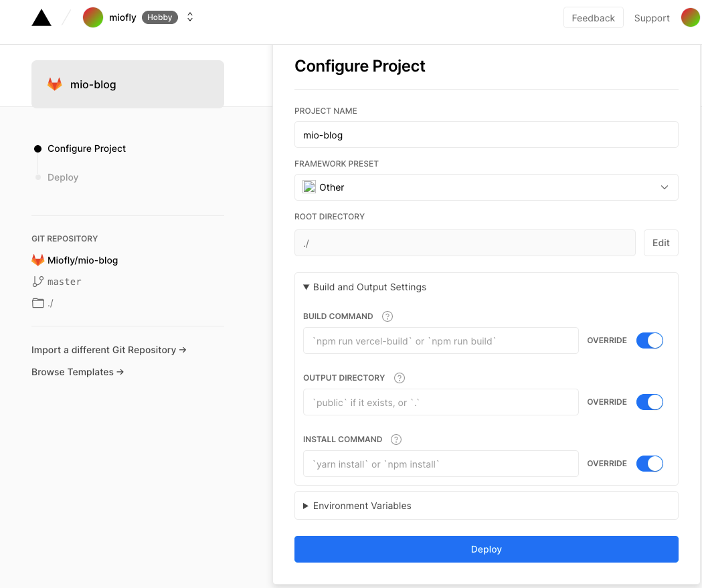Image resolution: width=702 pixels, height=588 pixels.
Task: Click the Deploy button
Action: click(x=487, y=549)
